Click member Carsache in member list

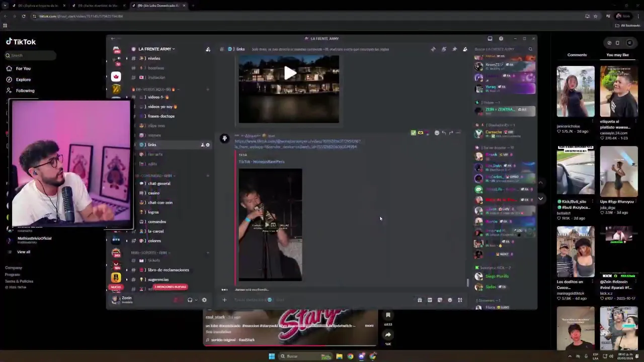505,133
